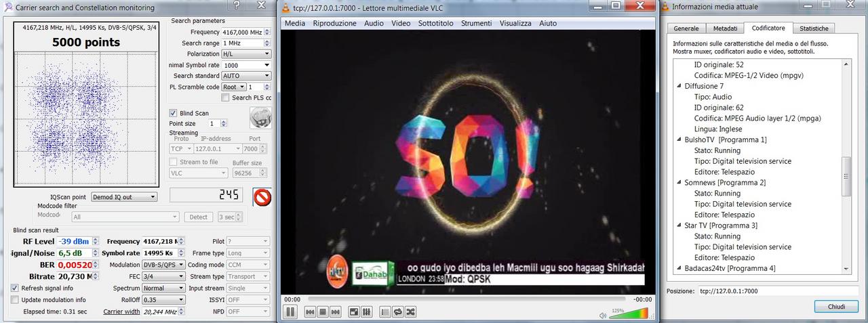Stop playback with VLC stop button

[323, 312]
